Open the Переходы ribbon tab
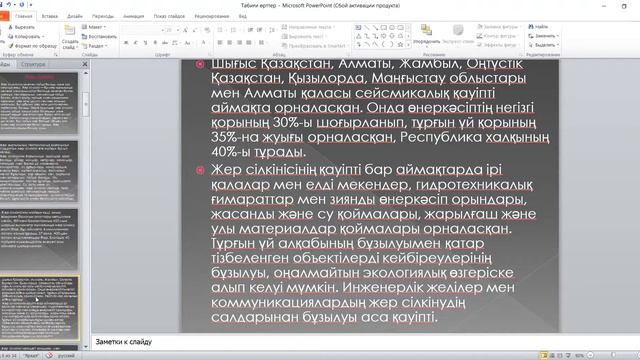This screenshot has height=360, width=640. click(x=102, y=16)
